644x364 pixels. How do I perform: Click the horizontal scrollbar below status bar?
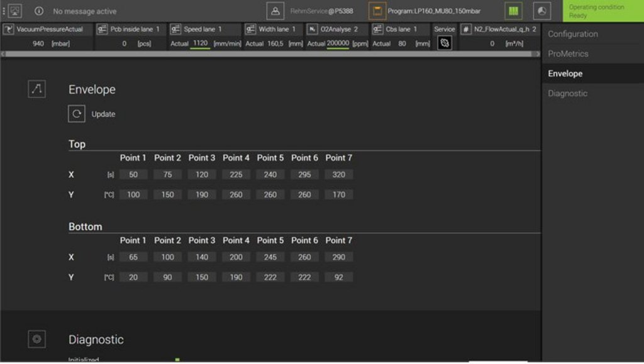[270, 54]
